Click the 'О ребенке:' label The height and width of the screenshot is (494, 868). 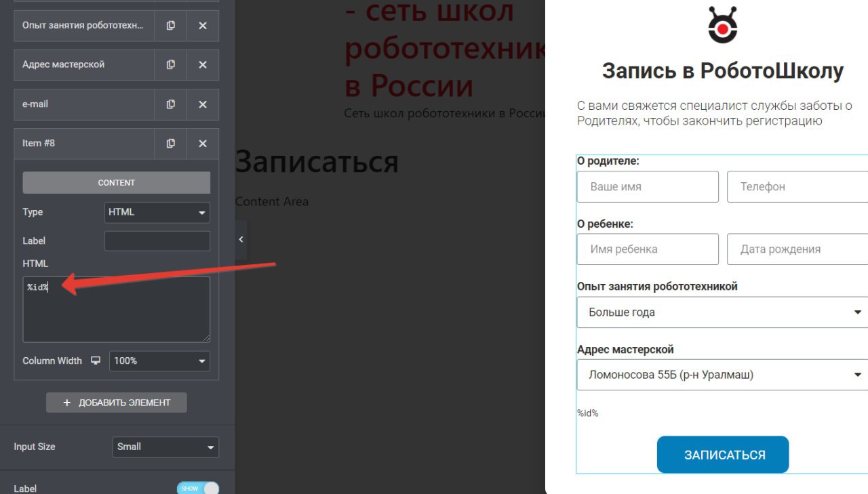tap(605, 224)
